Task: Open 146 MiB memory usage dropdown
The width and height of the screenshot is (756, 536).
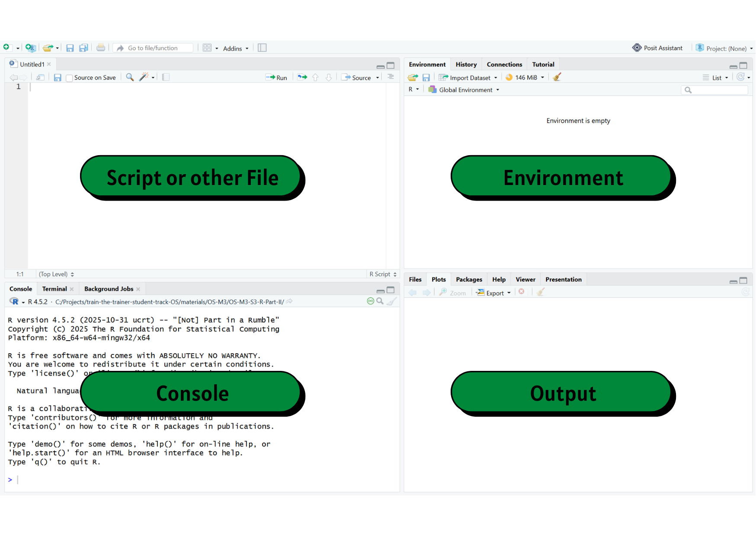Action: (525, 77)
